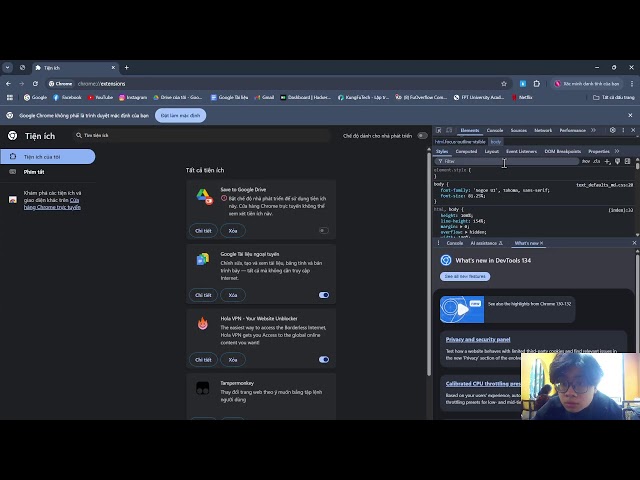This screenshot has height=480, width=640.
Task: Select 'Tiện ích của tôi' in sidebar
Action: tap(48, 157)
